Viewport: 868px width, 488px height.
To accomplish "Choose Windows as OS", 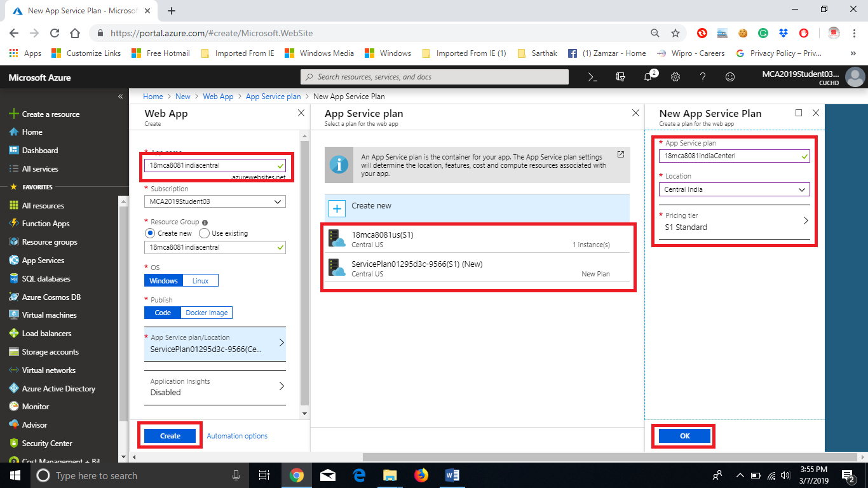I will tap(163, 281).
